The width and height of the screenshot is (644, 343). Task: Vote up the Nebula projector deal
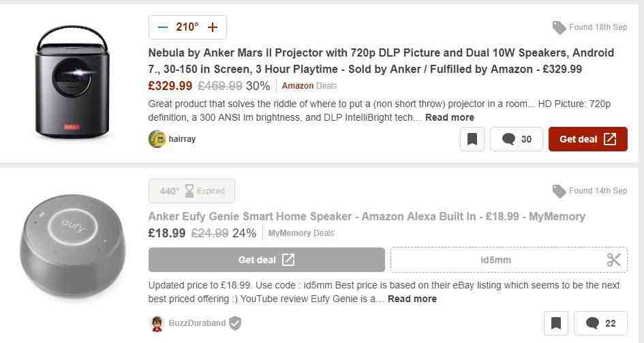pos(213,27)
